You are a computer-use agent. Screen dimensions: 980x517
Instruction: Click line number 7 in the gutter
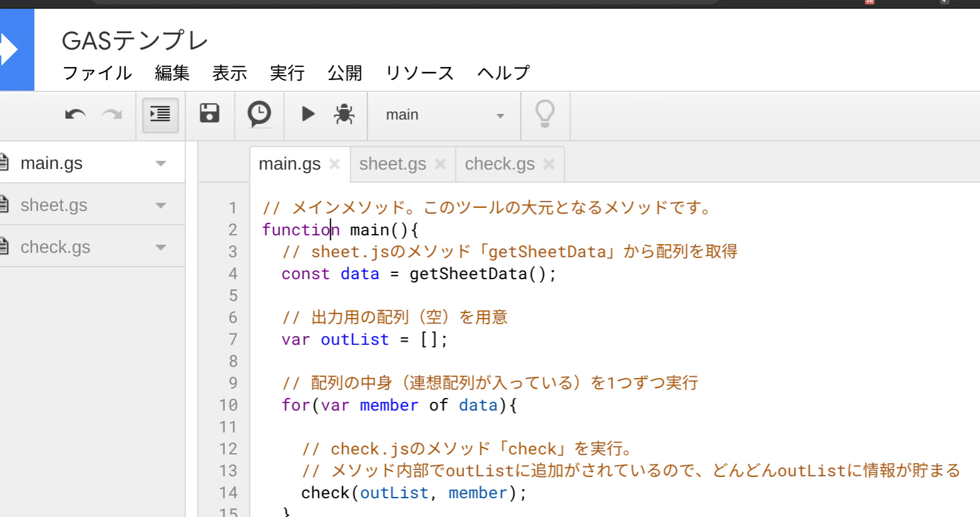pos(233,339)
